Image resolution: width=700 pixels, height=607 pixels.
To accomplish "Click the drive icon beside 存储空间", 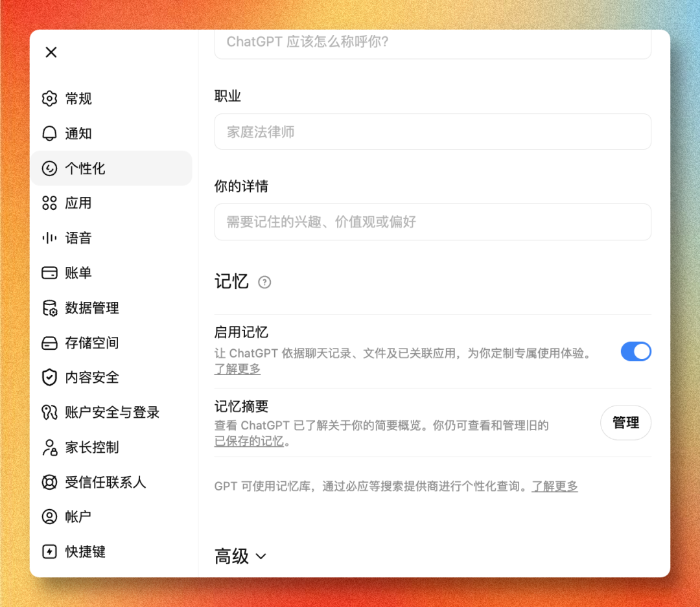I will pos(49,343).
